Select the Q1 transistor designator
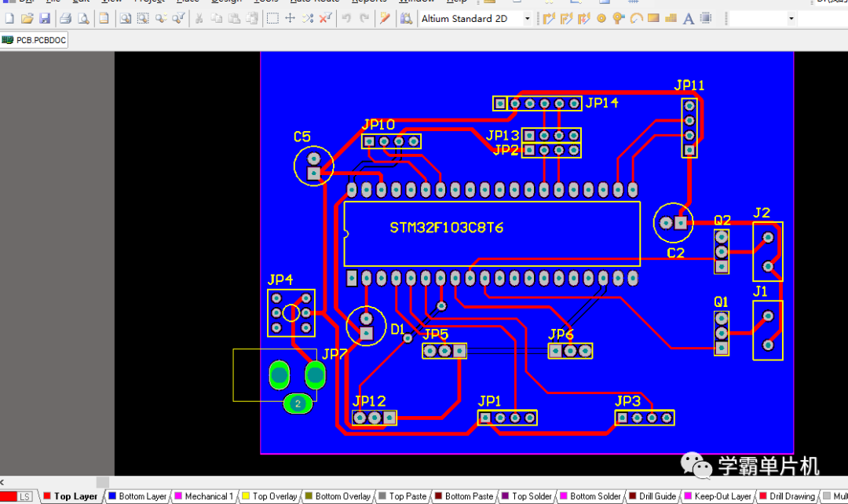Viewport: 848px width, 504px height. click(721, 301)
